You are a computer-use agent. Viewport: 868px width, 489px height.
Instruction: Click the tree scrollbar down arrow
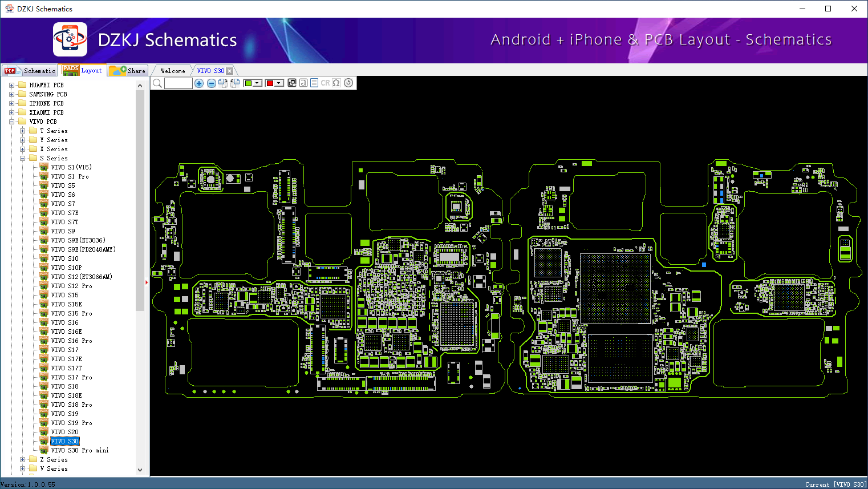coord(140,470)
